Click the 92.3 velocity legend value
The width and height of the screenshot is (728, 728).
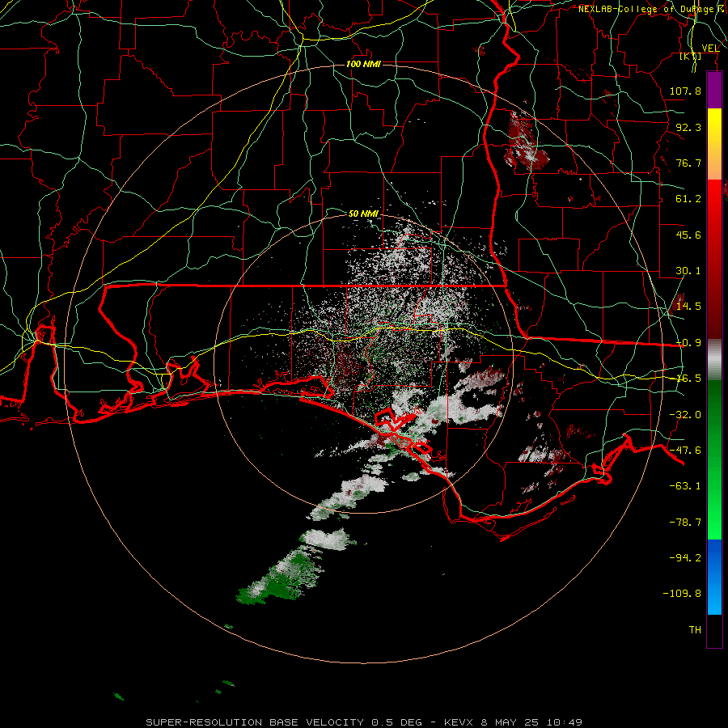click(688, 127)
